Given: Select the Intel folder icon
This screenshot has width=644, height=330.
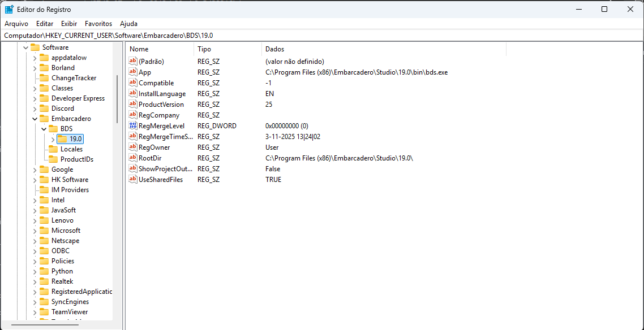Looking at the screenshot, I should click(x=44, y=200).
